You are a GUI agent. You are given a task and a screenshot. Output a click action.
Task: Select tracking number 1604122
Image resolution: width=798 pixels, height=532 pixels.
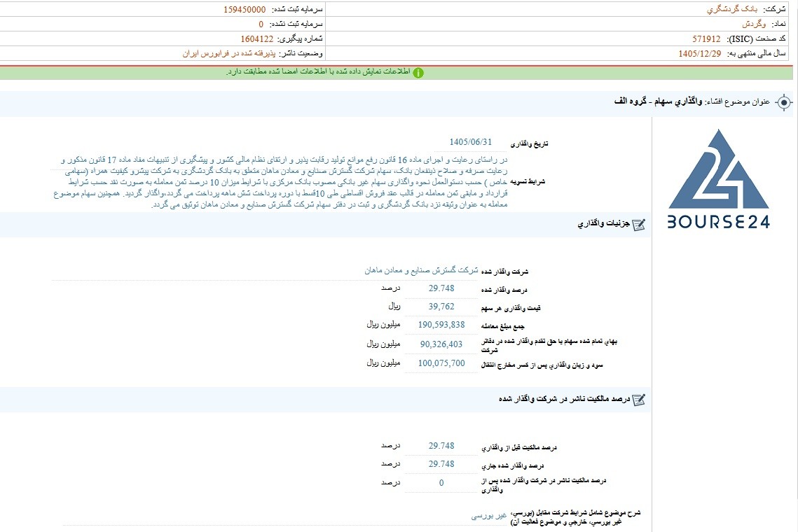[x=257, y=38]
